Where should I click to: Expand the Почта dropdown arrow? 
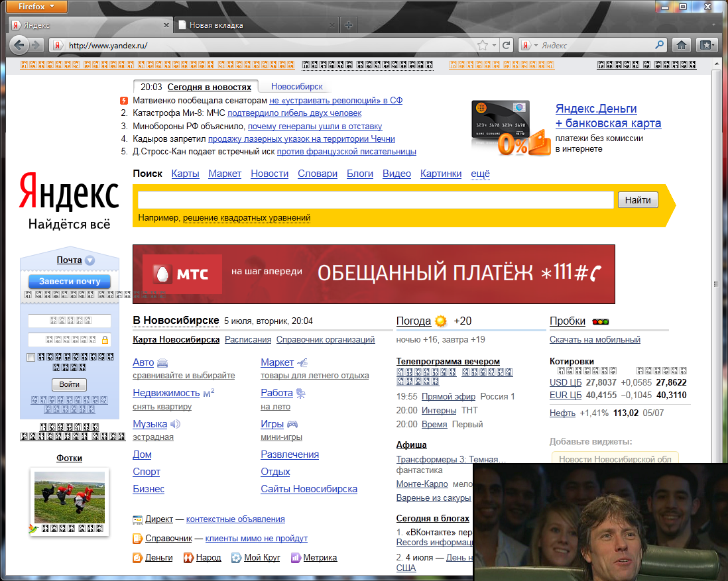point(90,260)
